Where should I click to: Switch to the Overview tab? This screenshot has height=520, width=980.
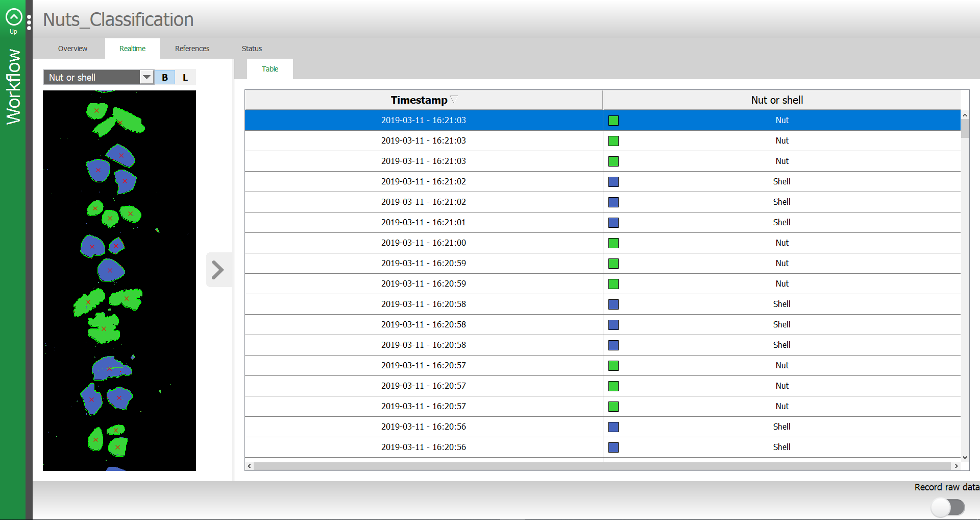72,49
